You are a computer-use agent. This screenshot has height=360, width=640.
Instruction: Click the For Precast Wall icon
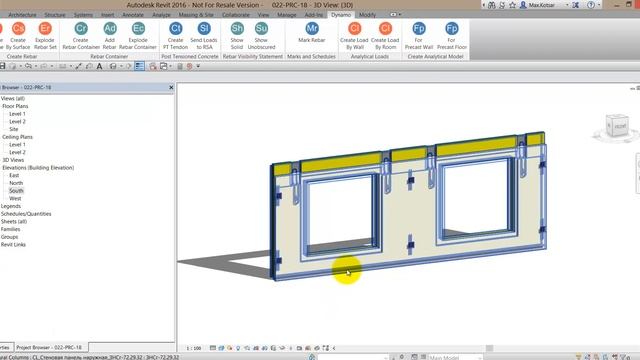[x=419, y=29]
